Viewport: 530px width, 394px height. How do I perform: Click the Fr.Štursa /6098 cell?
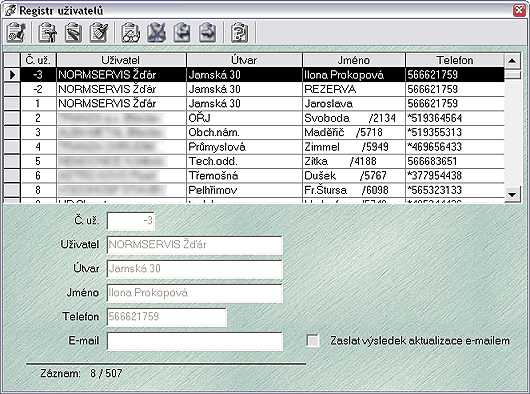pyautogui.click(x=354, y=190)
